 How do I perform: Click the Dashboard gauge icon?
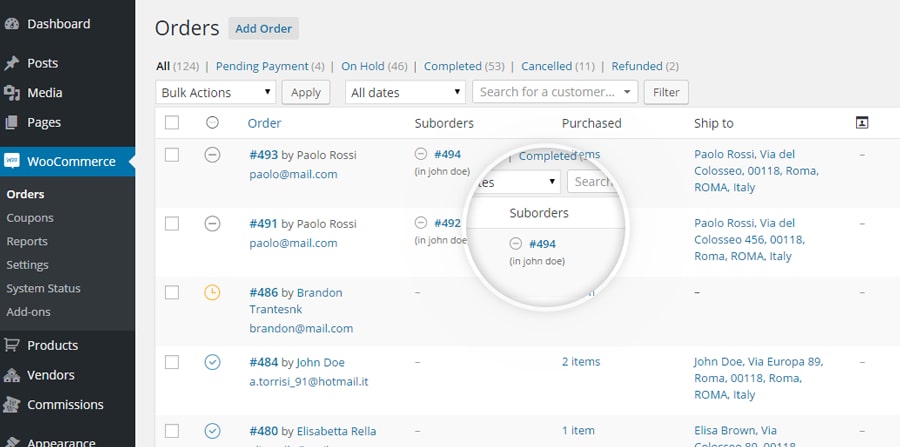11,24
